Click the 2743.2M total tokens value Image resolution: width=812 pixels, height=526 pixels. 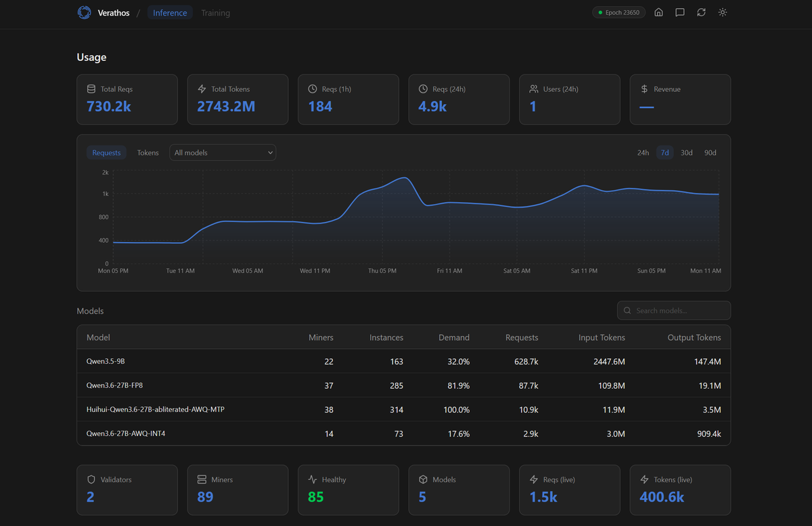(226, 106)
